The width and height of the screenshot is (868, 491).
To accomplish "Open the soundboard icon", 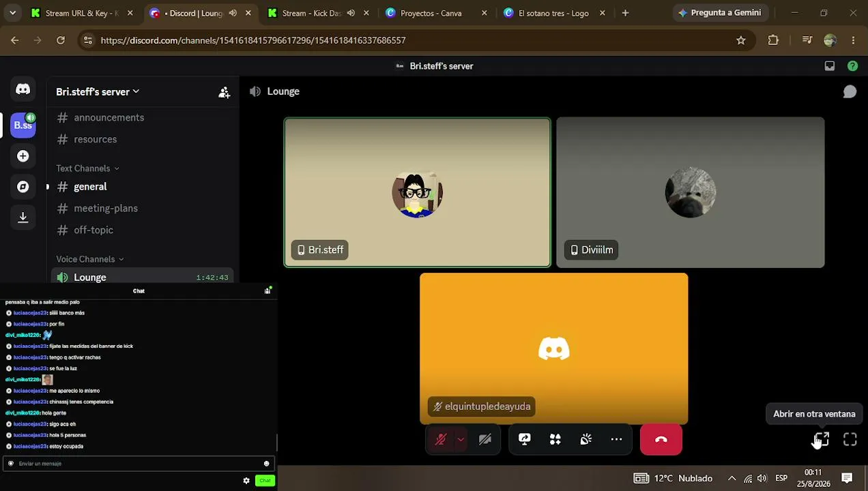I will [x=586, y=440].
